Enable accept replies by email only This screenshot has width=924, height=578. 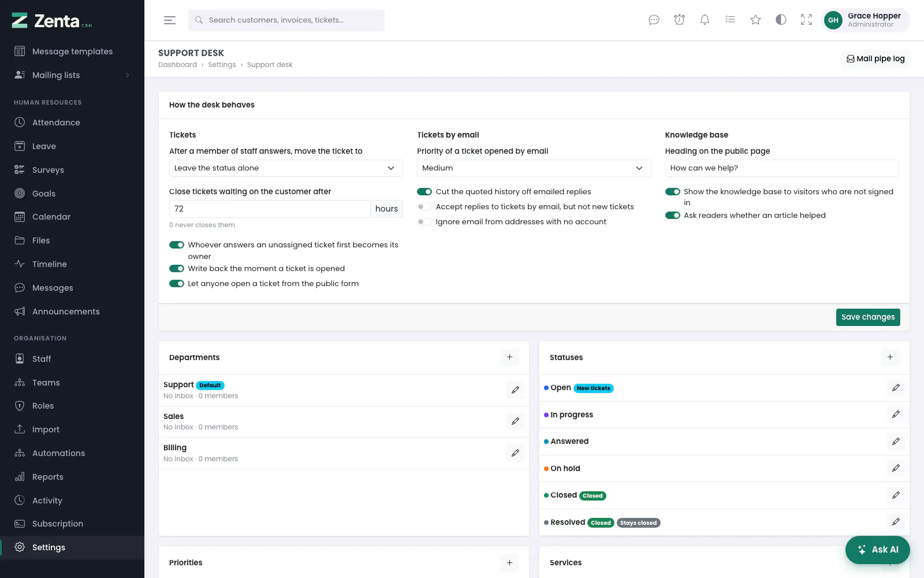coord(424,207)
